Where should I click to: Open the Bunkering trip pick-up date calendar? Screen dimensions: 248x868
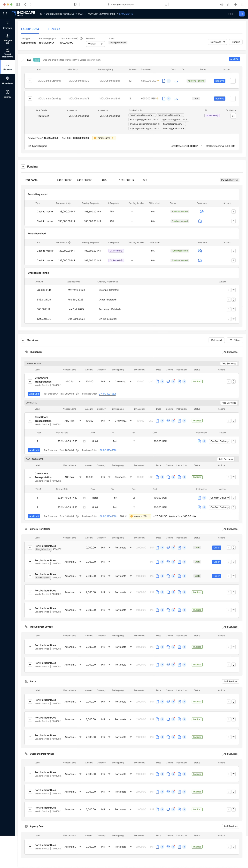coord(84,441)
